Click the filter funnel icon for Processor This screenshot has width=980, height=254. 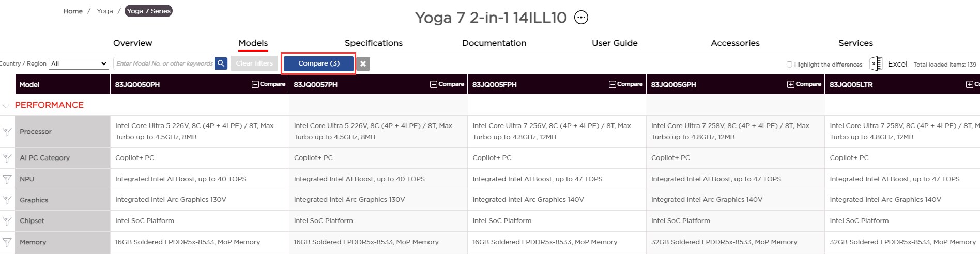(x=7, y=132)
